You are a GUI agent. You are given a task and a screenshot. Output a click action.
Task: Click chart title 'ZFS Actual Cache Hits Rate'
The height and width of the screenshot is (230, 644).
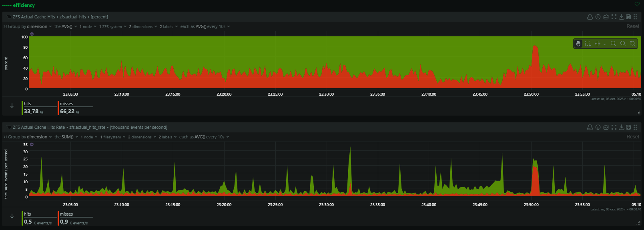pos(39,127)
